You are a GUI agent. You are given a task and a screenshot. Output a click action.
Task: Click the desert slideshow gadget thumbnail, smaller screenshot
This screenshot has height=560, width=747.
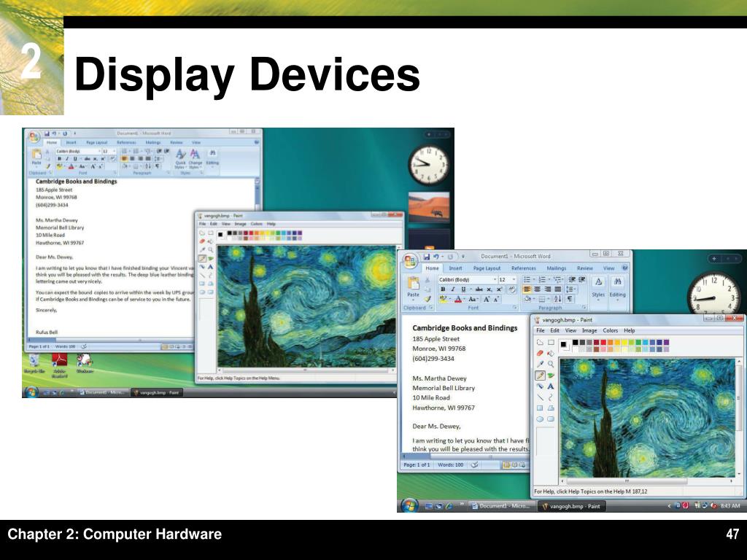coord(429,207)
